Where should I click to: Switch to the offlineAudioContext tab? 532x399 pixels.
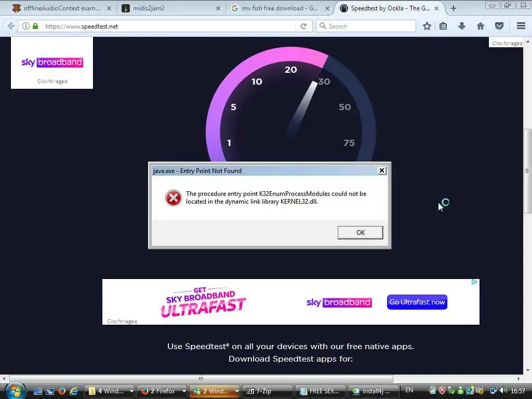pos(61,8)
